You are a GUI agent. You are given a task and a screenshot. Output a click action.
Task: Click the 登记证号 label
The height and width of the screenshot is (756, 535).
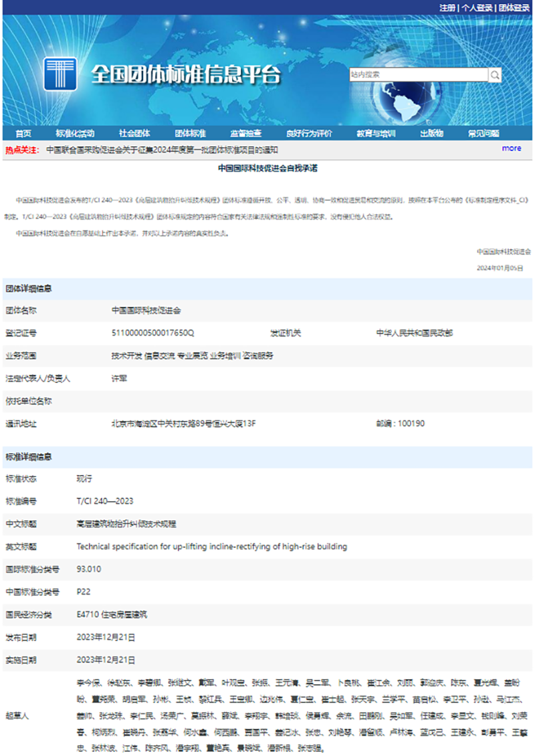[21, 333]
